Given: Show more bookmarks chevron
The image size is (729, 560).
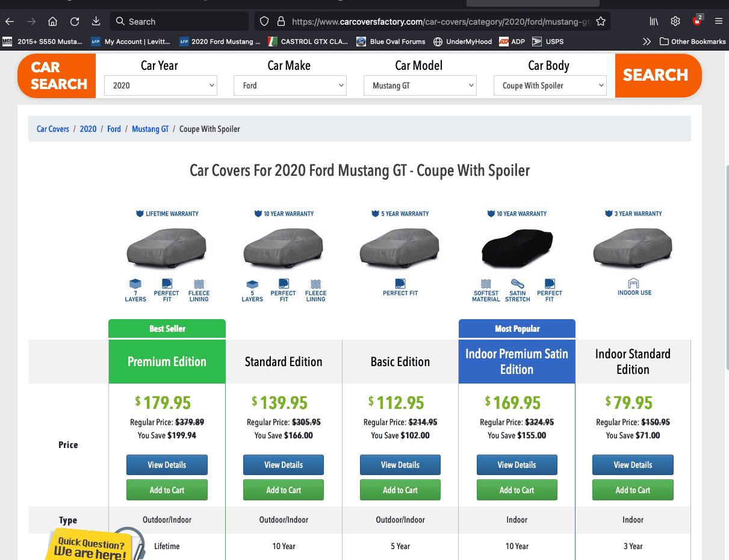Looking at the screenshot, I should pos(647,42).
